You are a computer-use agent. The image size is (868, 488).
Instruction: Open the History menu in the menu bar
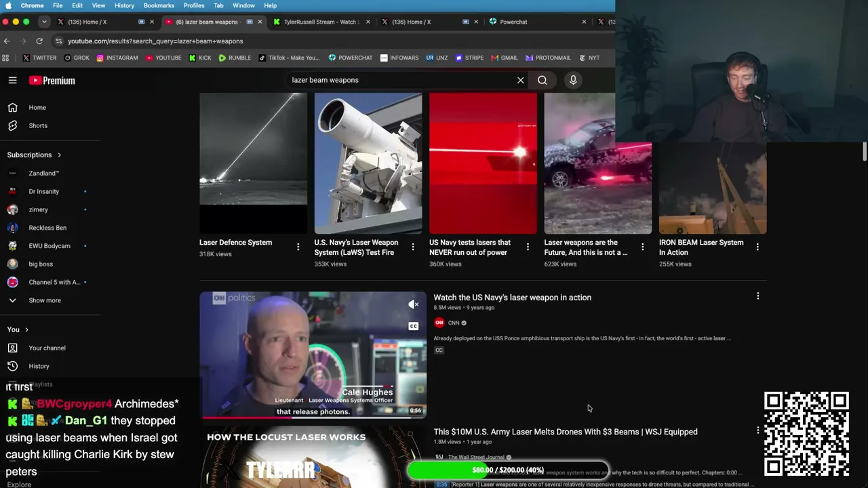124,5
